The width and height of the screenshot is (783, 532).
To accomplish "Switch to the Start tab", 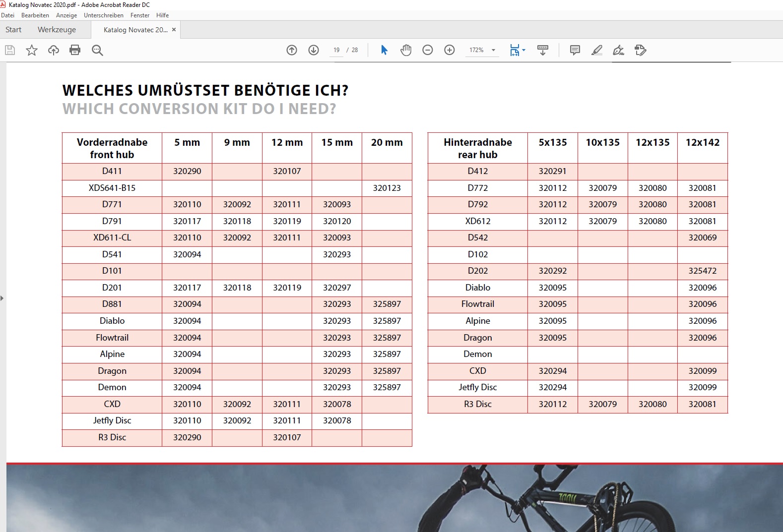I will click(13, 30).
